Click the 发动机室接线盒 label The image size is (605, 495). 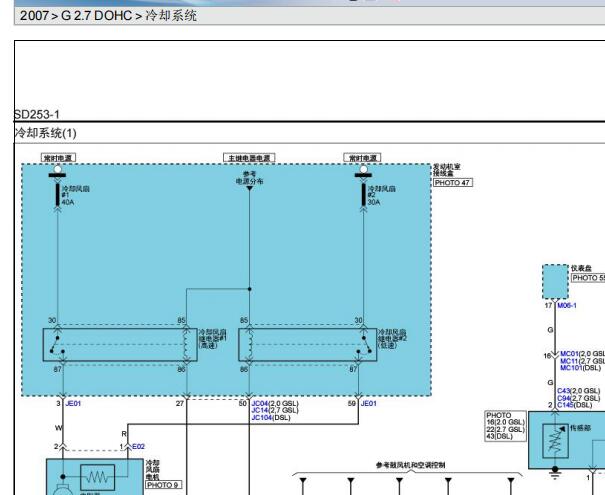(x=446, y=170)
